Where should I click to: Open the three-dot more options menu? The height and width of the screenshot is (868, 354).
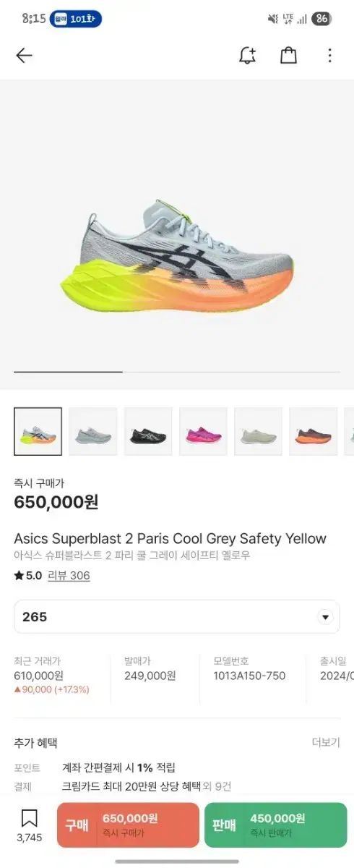pyautogui.click(x=329, y=56)
